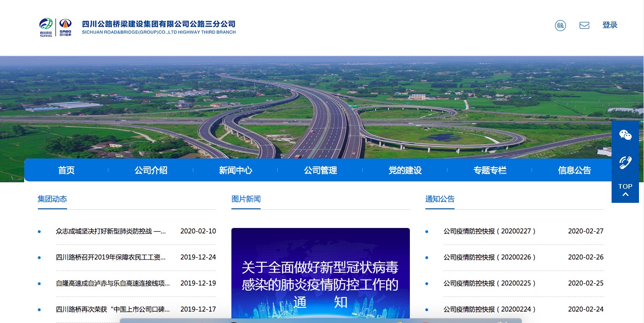Open 公司疫情防控快报（20200227）announcement
644x323 pixels.
[489, 231]
